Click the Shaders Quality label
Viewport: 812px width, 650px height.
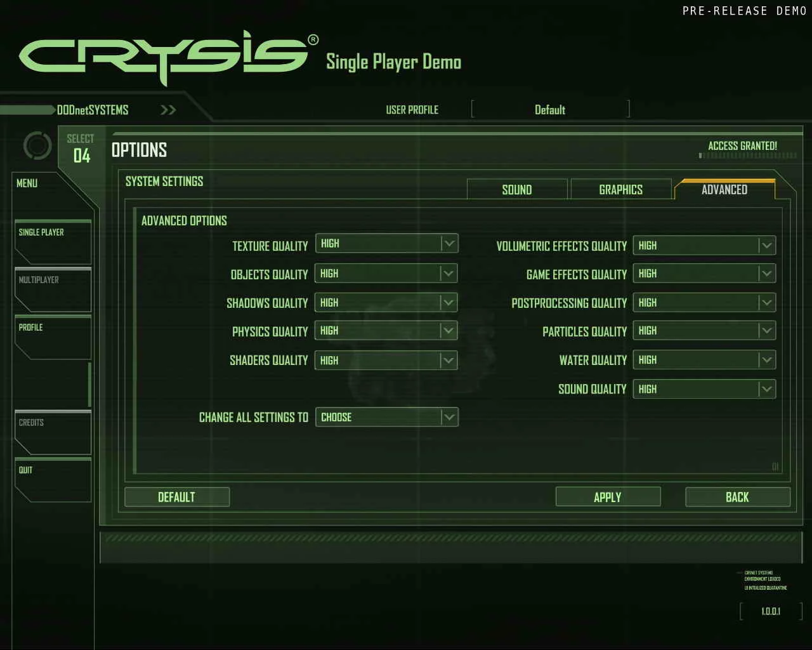point(268,361)
